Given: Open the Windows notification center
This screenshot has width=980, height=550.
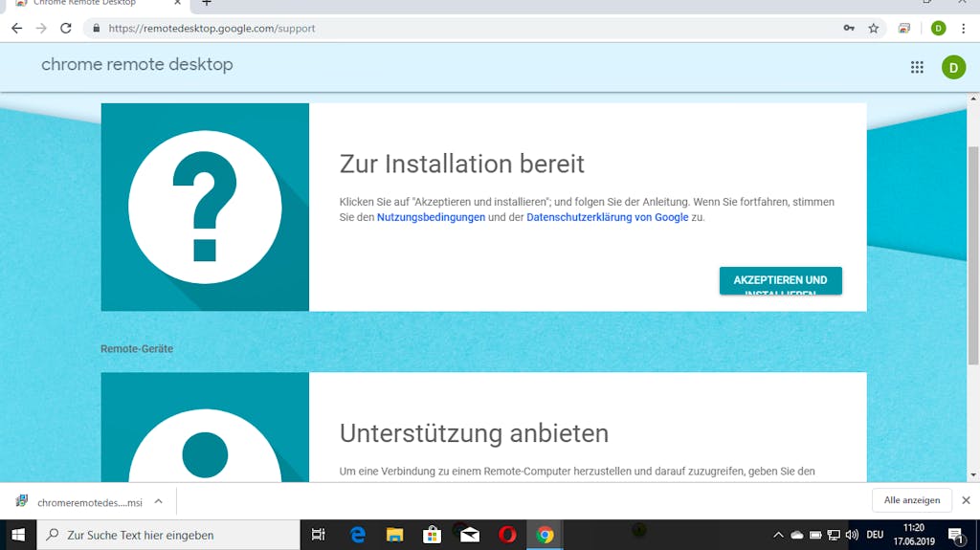Looking at the screenshot, I should [956, 535].
